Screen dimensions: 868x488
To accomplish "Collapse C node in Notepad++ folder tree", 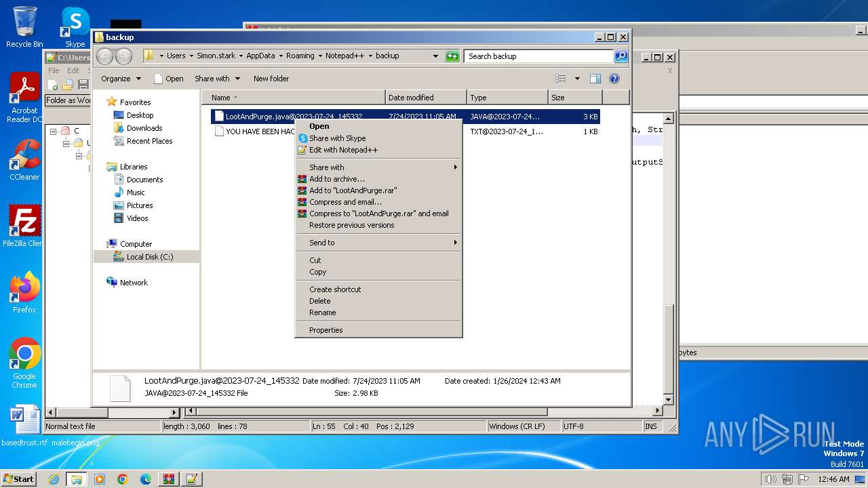I will 53,131.
